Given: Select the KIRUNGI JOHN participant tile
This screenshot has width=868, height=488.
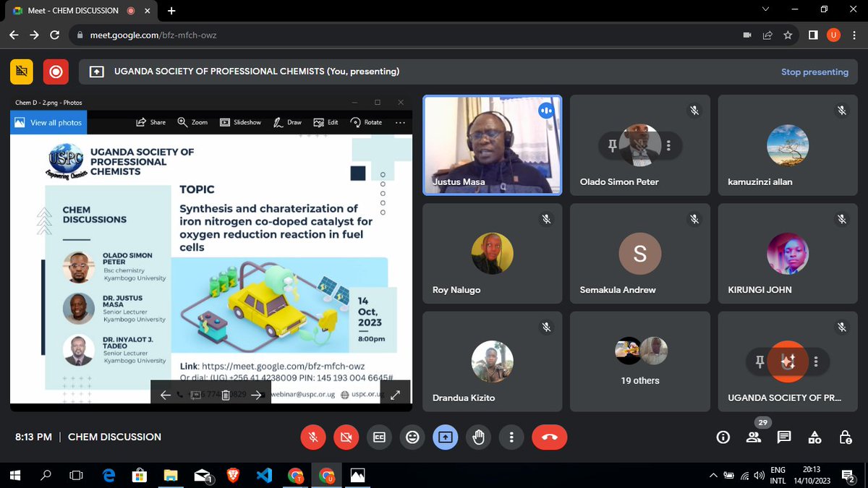Looking at the screenshot, I should [x=788, y=253].
